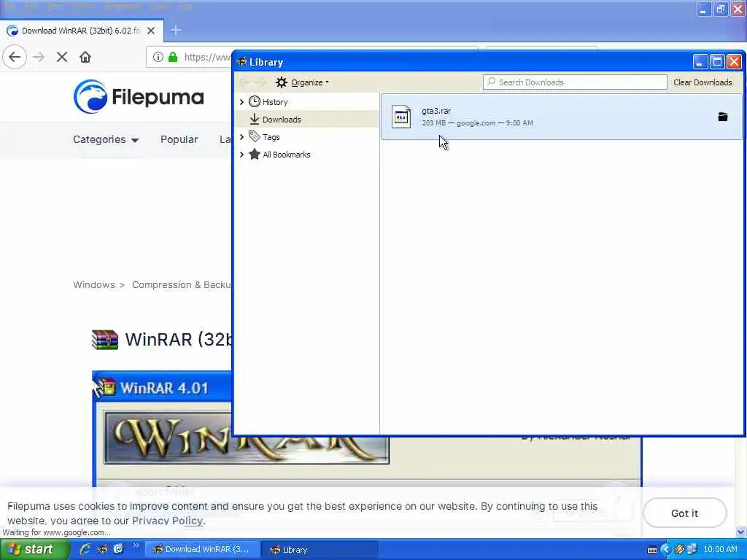Click the WinRAR books icon on page
The image size is (747, 560).
pos(105,340)
